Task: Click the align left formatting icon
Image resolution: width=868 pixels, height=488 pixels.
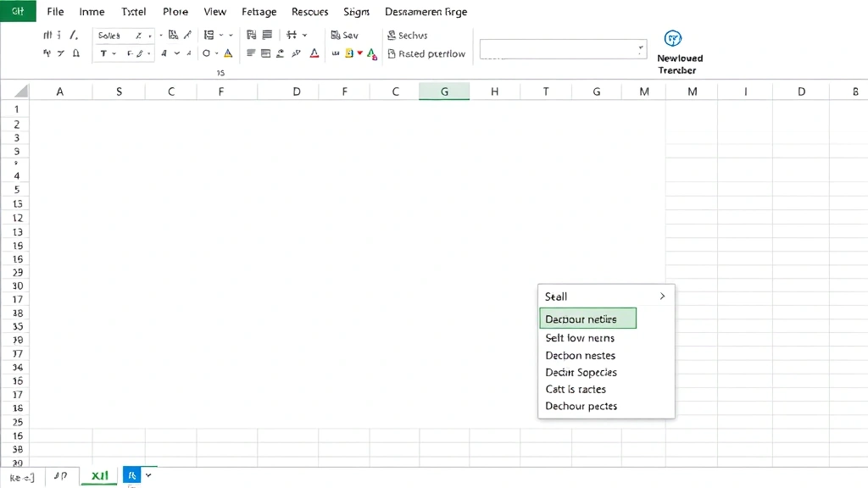Action: click(252, 53)
